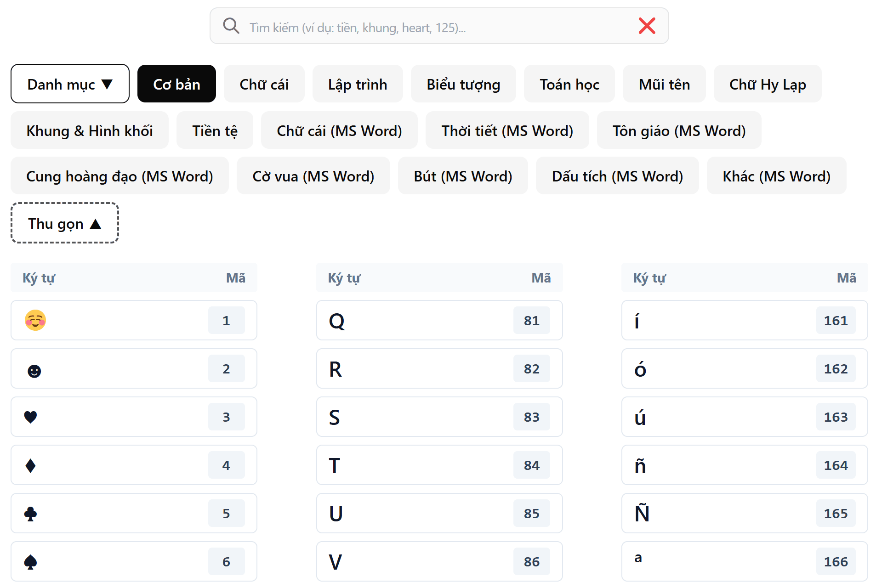Viewport: 882px width, 588px height.
Task: Select the blushing smiley face character
Action: tap(35, 320)
